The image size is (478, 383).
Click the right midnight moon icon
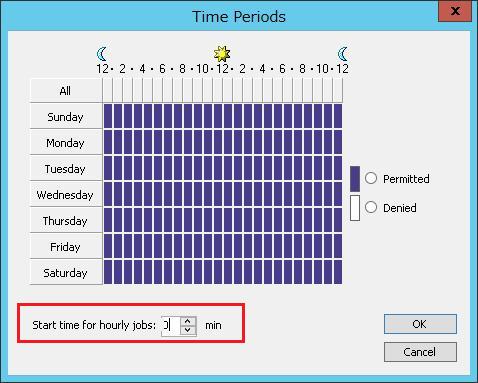tap(343, 54)
